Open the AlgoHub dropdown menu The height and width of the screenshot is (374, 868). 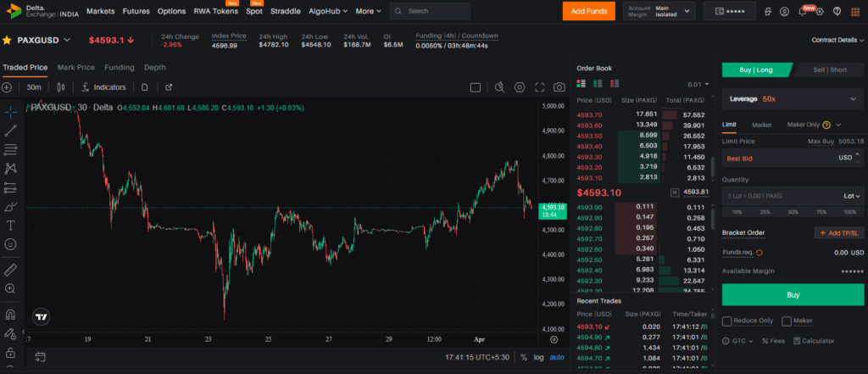[328, 11]
